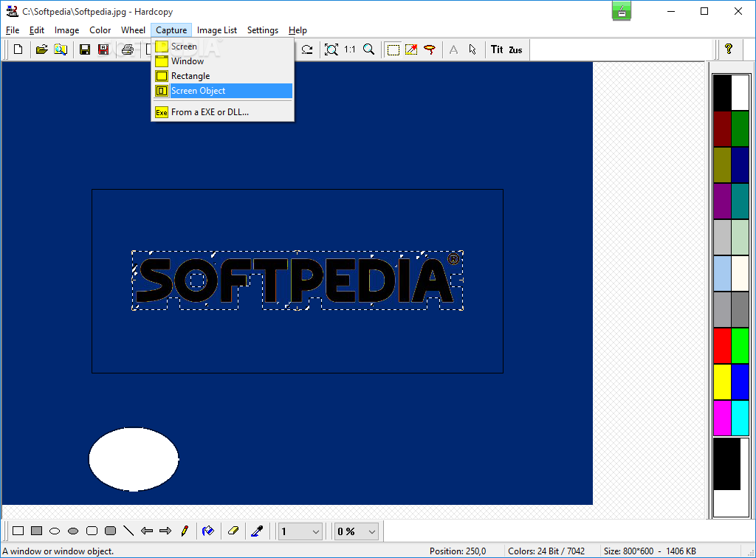
Task: Select the greyed text A tool
Action: click(x=454, y=49)
